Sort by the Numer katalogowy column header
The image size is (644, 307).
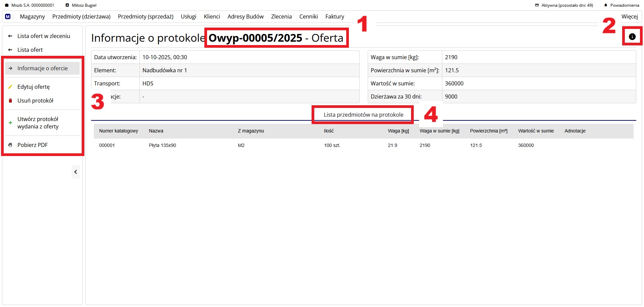pos(118,131)
